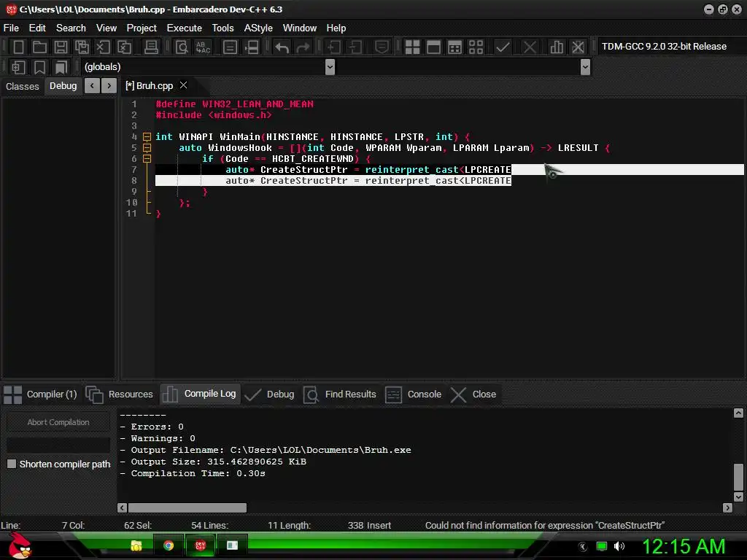Screen dimensions: 747x560
Task: Select the Resources bottom tab
Action: [x=120, y=394]
